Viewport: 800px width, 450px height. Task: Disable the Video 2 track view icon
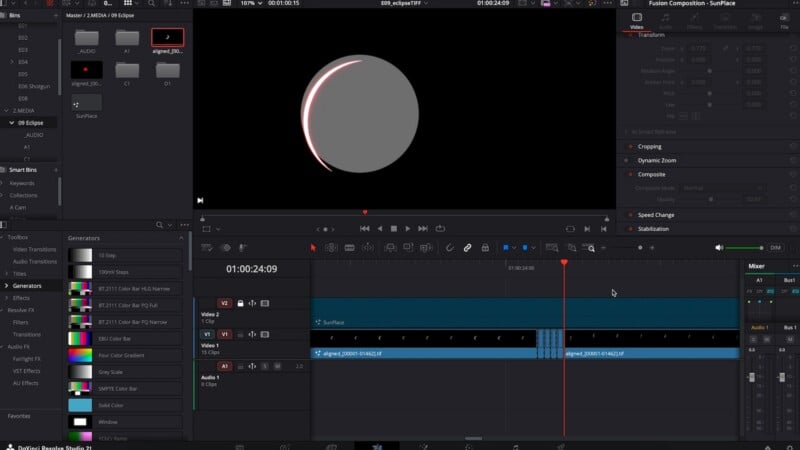click(x=265, y=303)
